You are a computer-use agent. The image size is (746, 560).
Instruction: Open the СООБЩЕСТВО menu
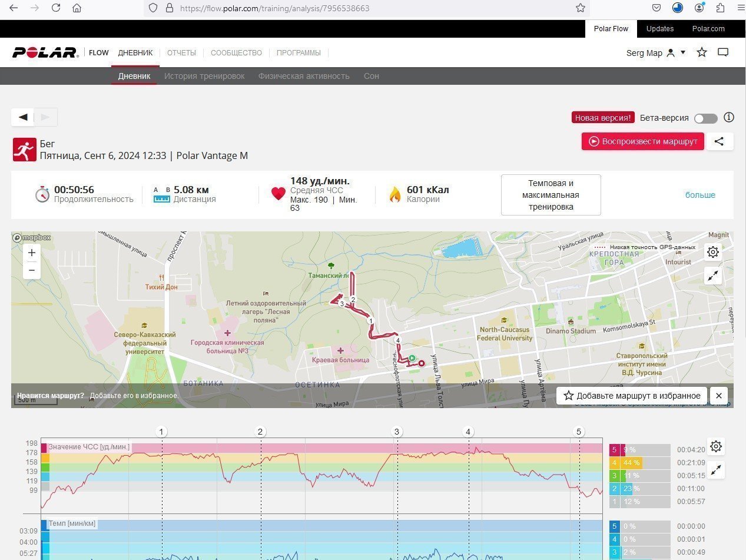point(236,53)
